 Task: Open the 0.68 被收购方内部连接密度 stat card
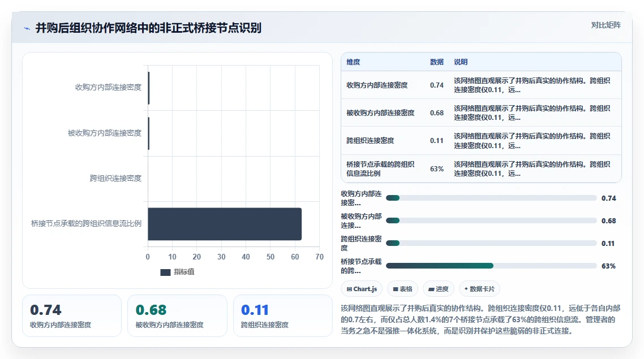177,315
